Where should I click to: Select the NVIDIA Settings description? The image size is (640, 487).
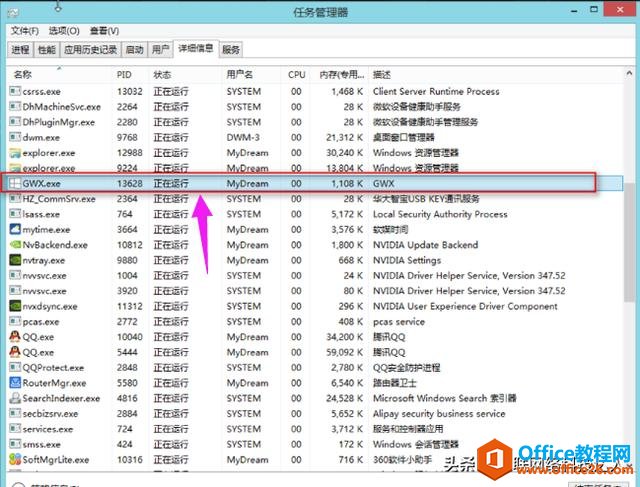tap(407, 260)
